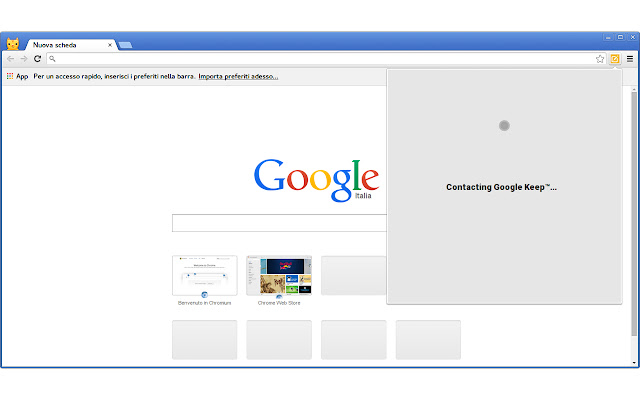Minimize the browser window

click(608, 37)
